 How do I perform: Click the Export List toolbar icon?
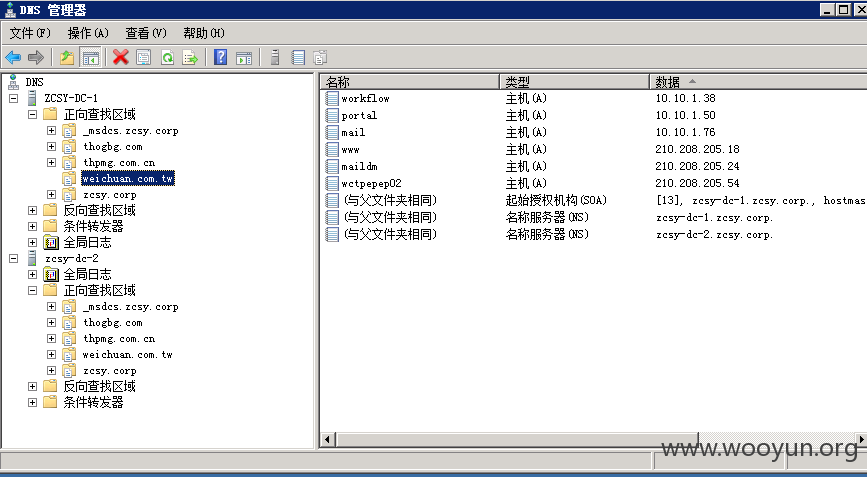(190, 57)
